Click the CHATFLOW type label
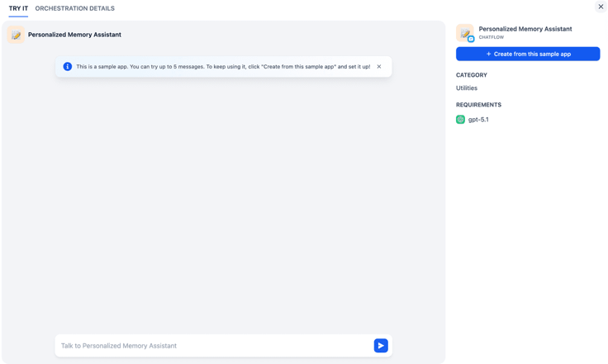Screen dimensions: 608x364 491,37
